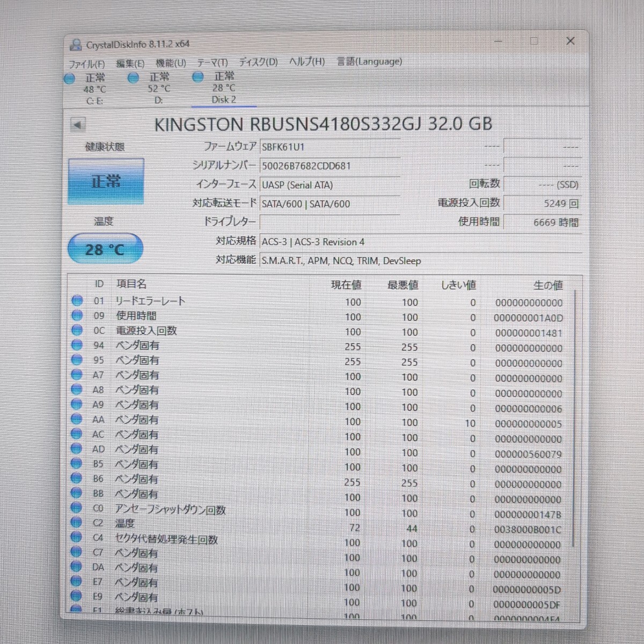This screenshot has height=644, width=644.
Task: Click status icon for 01 リードエラーレート
Action: coord(77,301)
